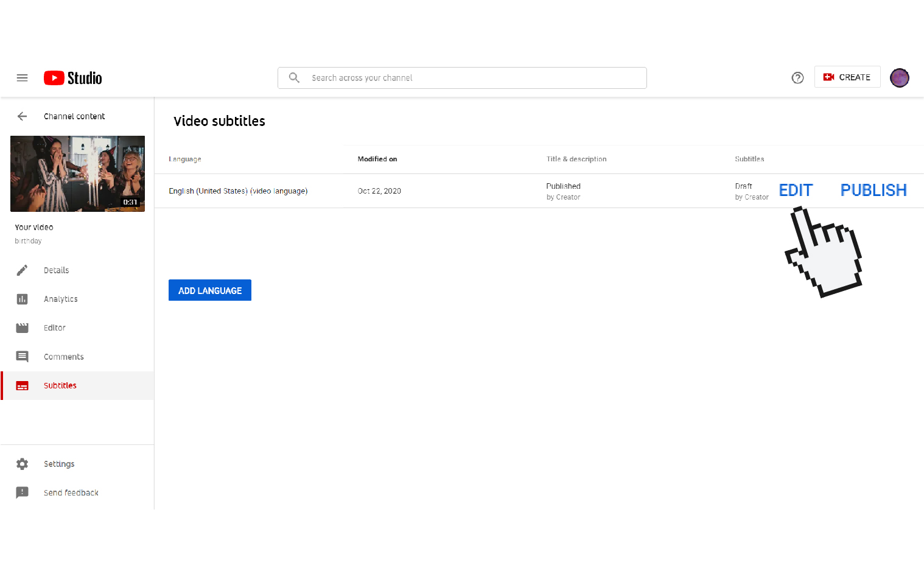Open the help question mark icon
Viewport: 924px width, 571px height.
click(797, 78)
